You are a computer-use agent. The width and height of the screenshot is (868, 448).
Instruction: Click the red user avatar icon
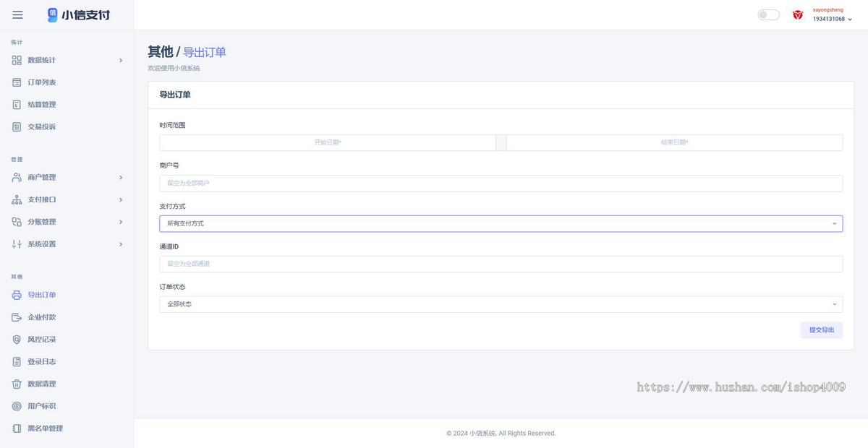[x=798, y=14]
